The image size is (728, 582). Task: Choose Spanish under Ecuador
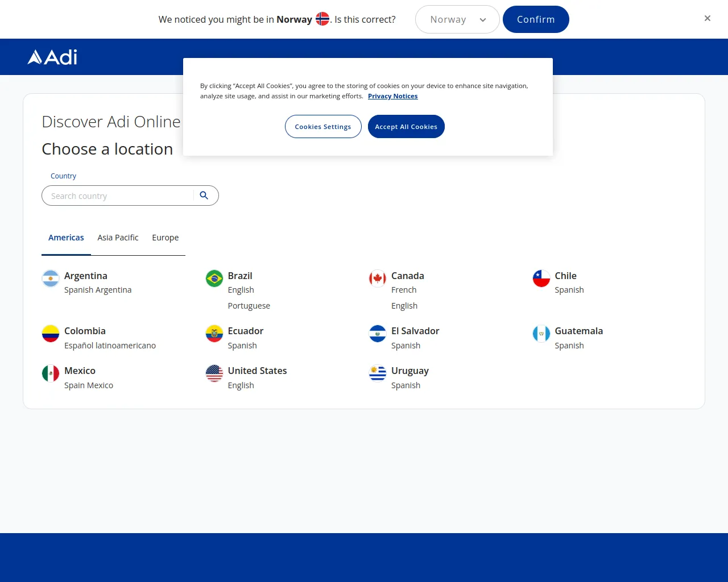(242, 346)
